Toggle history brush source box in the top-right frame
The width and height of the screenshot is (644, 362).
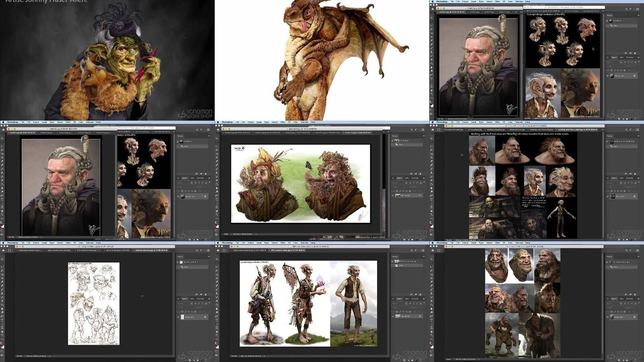coord(607,21)
